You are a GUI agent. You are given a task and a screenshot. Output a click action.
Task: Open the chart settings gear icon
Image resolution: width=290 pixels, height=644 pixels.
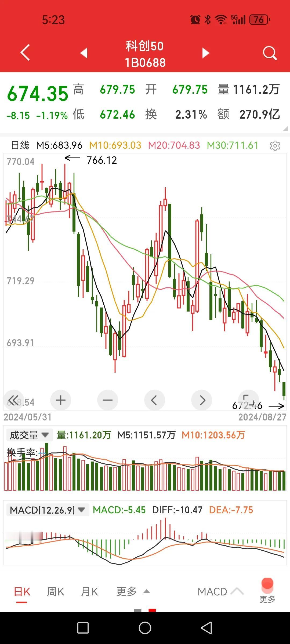coord(275,146)
